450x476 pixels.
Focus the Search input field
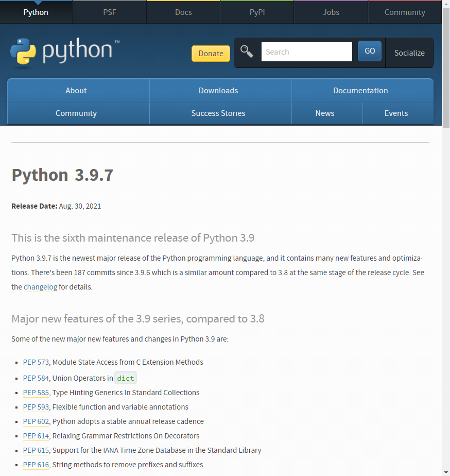(307, 52)
